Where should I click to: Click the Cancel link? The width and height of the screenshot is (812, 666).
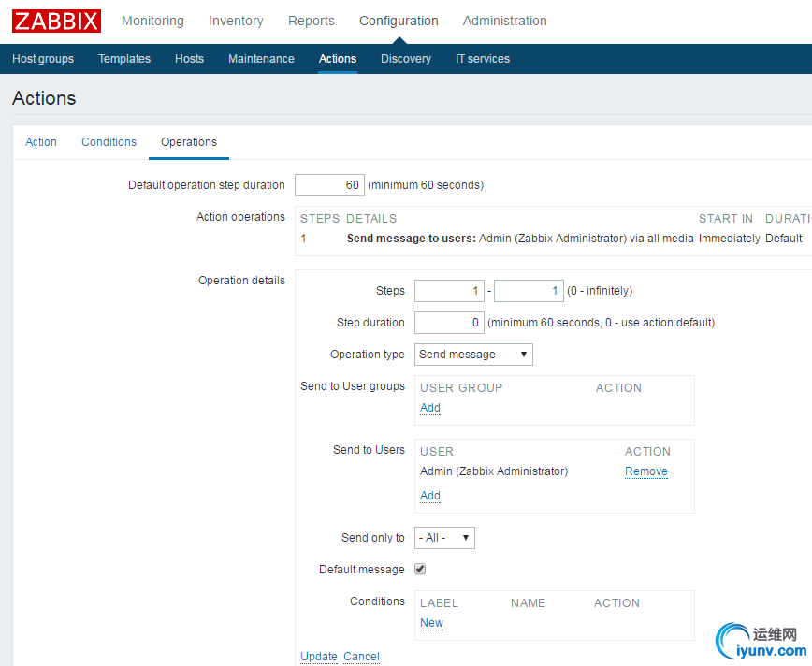click(361, 656)
